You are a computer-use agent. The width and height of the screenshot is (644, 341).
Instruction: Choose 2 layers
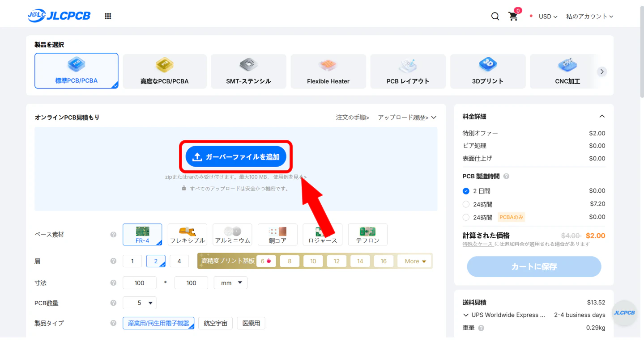(156, 261)
